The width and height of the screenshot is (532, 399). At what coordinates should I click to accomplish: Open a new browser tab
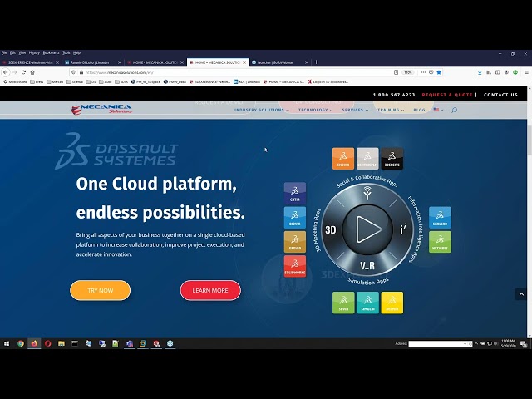click(x=316, y=62)
